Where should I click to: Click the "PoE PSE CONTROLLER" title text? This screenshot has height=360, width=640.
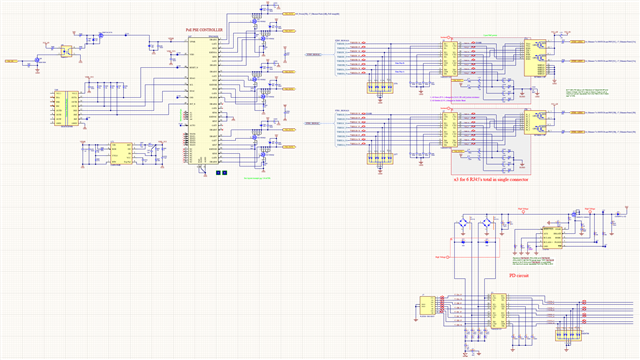[x=204, y=30]
